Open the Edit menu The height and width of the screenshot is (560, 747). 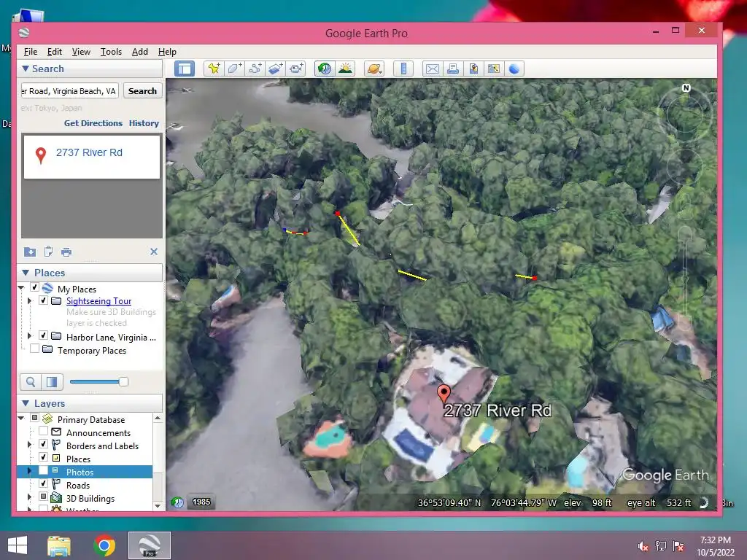pyautogui.click(x=54, y=52)
